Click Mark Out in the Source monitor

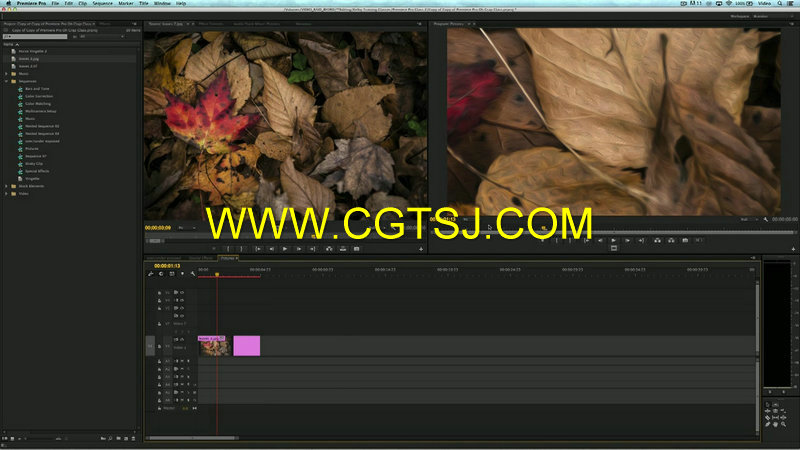pos(242,249)
